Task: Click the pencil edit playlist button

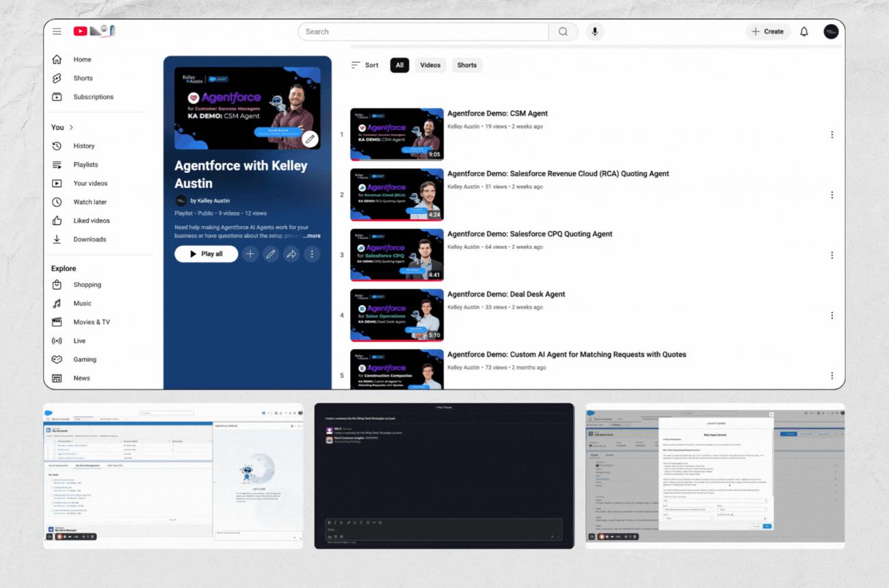Action: coord(271,254)
